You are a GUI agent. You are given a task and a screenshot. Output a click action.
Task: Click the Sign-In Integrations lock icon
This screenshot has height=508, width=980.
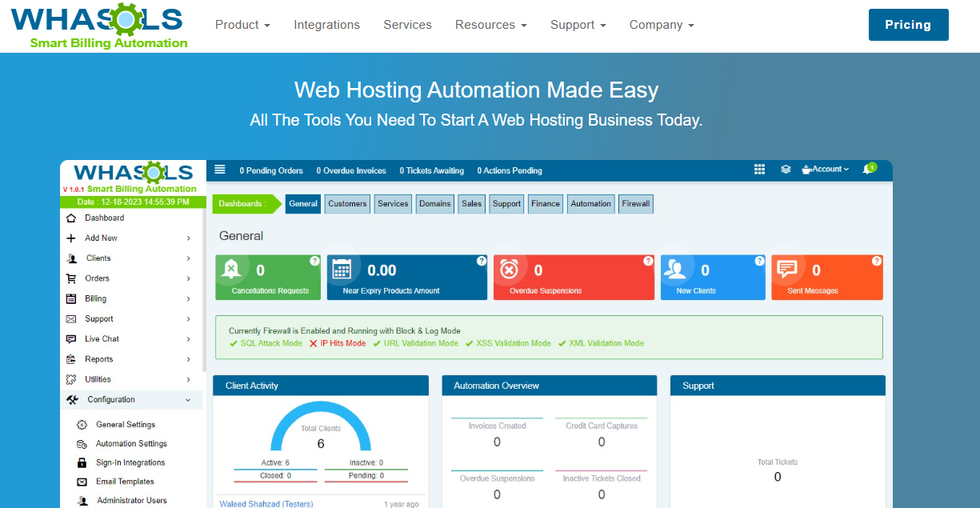82,462
